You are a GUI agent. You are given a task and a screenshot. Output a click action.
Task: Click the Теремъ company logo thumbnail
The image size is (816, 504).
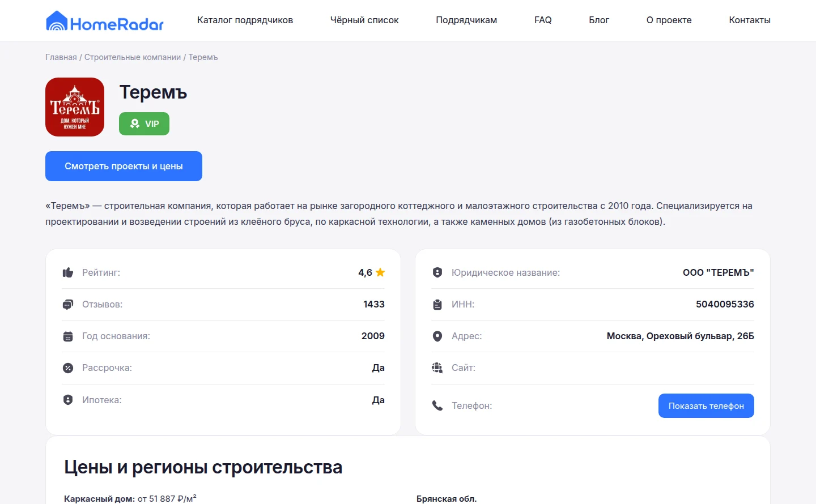pos(75,107)
